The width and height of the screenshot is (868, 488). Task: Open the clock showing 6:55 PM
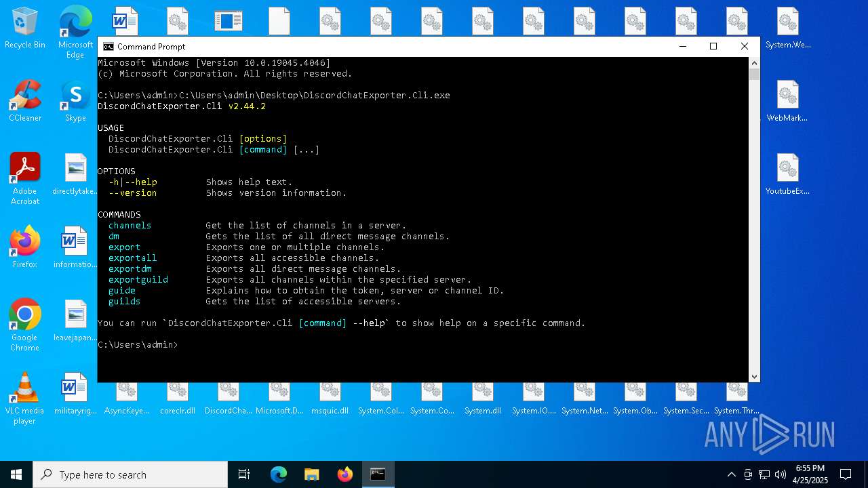pyautogui.click(x=810, y=474)
